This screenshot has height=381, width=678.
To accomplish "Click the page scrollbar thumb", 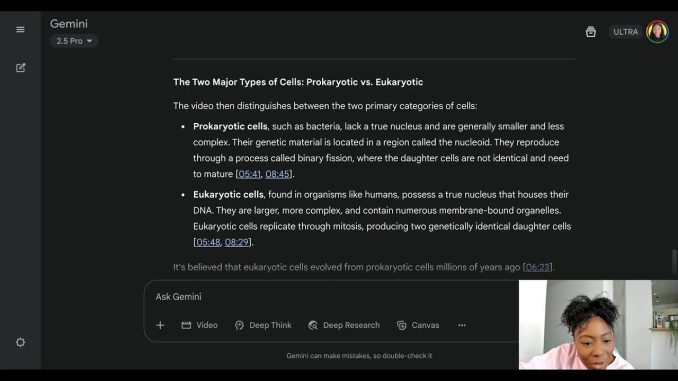I will point(675,262).
